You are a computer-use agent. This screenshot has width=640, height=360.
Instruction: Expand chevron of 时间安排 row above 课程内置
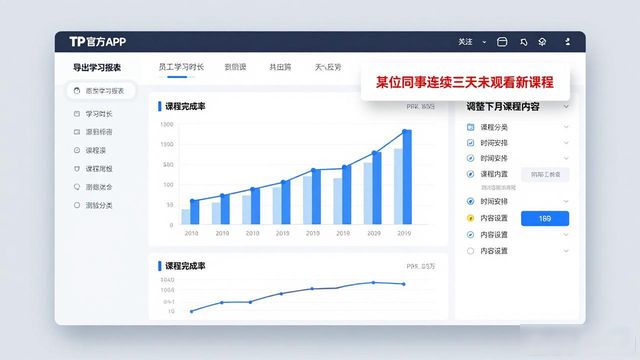pyautogui.click(x=566, y=158)
